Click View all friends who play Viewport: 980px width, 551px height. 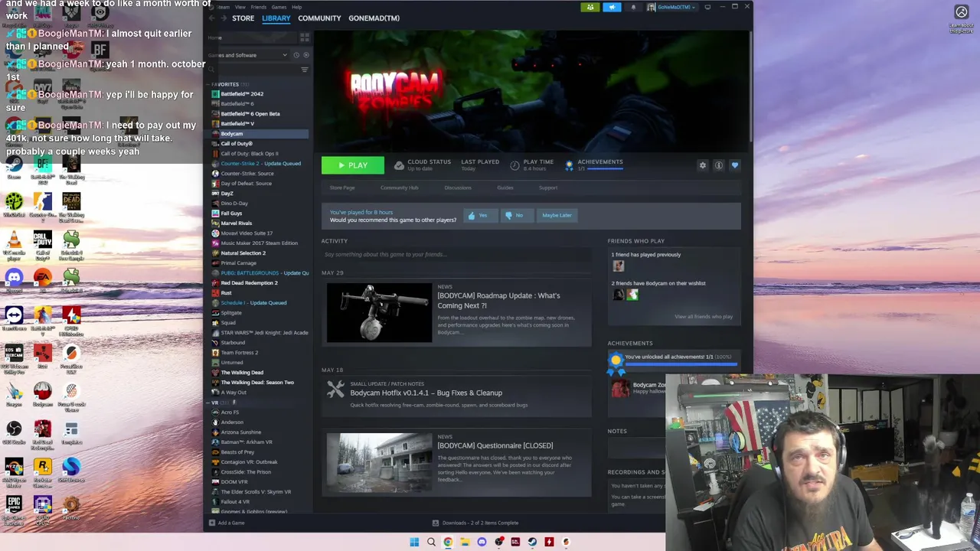(704, 317)
